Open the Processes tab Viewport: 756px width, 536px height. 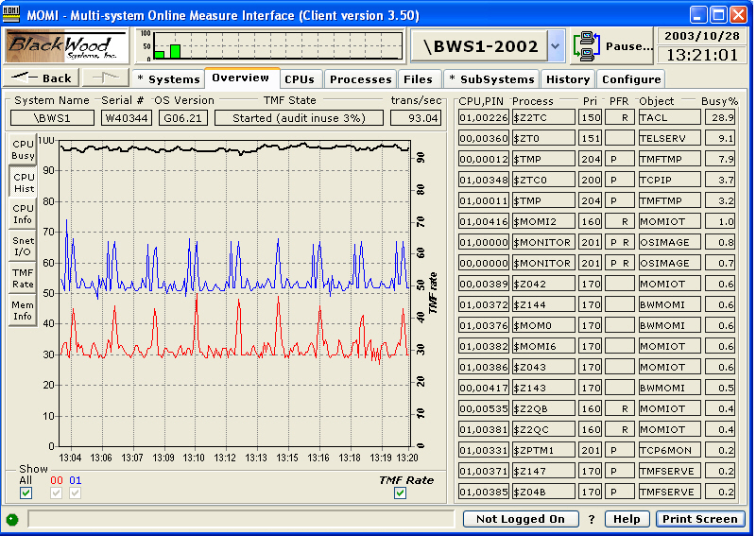[x=361, y=79]
